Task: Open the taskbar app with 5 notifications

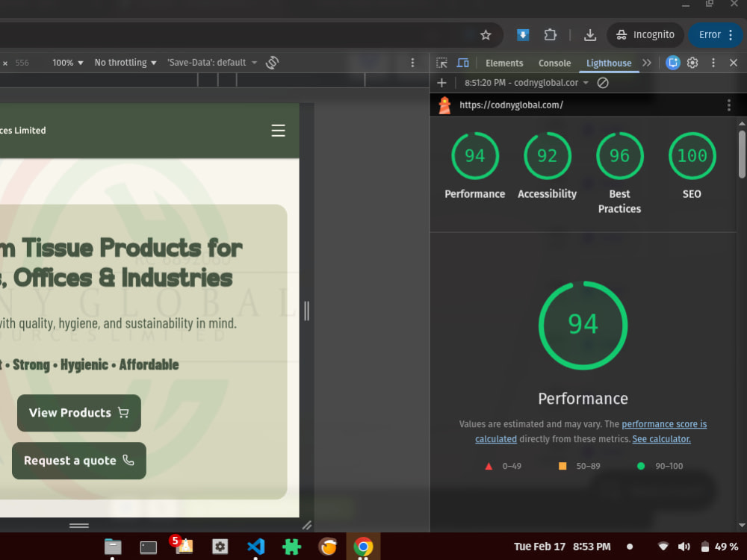Action: 183,546
